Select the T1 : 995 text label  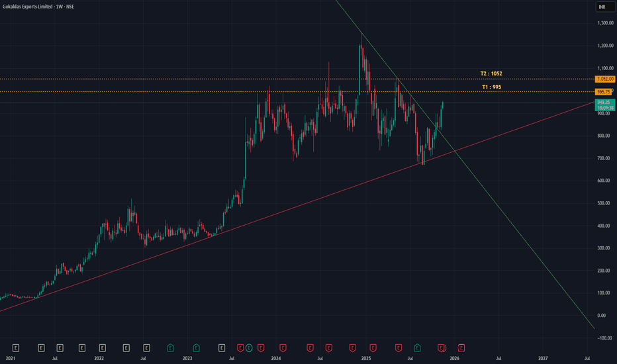pyautogui.click(x=491, y=86)
